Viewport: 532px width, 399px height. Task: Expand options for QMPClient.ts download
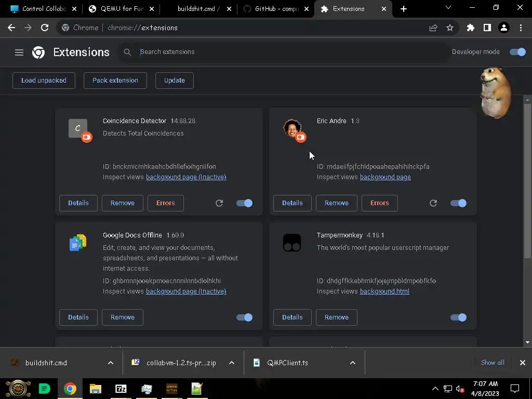tap(353, 363)
